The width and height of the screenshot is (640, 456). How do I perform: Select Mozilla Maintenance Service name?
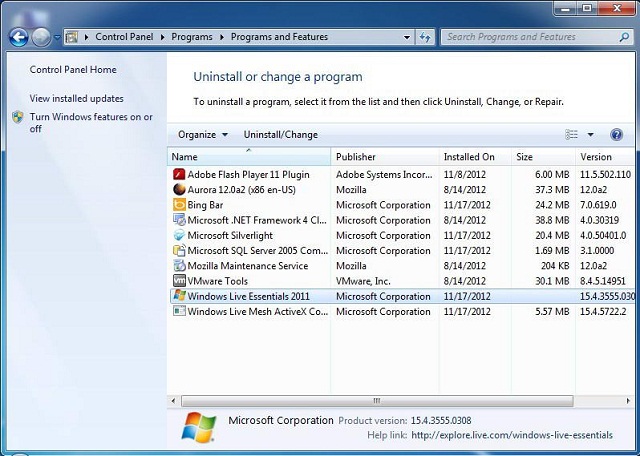(x=248, y=266)
